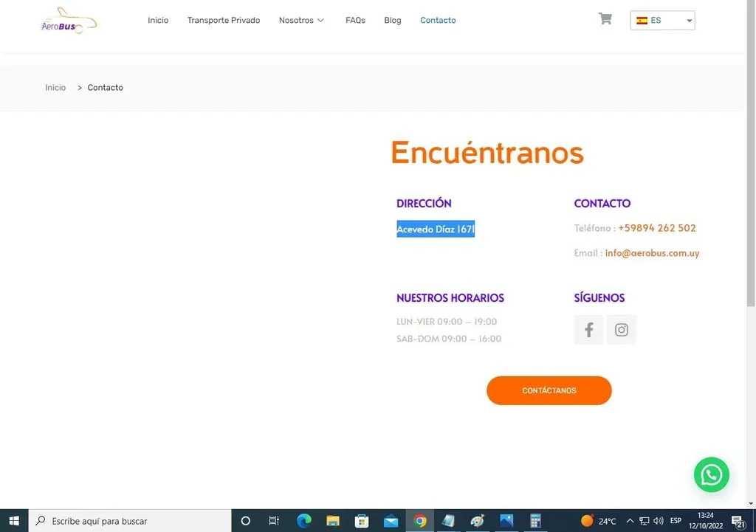Image resolution: width=756 pixels, height=532 pixels.
Task: Open the shopping cart icon
Action: point(605,20)
